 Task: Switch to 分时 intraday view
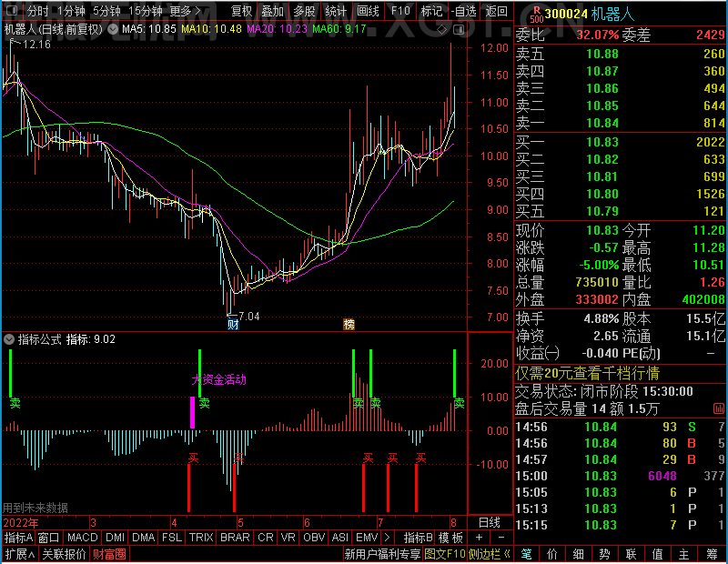(x=38, y=11)
